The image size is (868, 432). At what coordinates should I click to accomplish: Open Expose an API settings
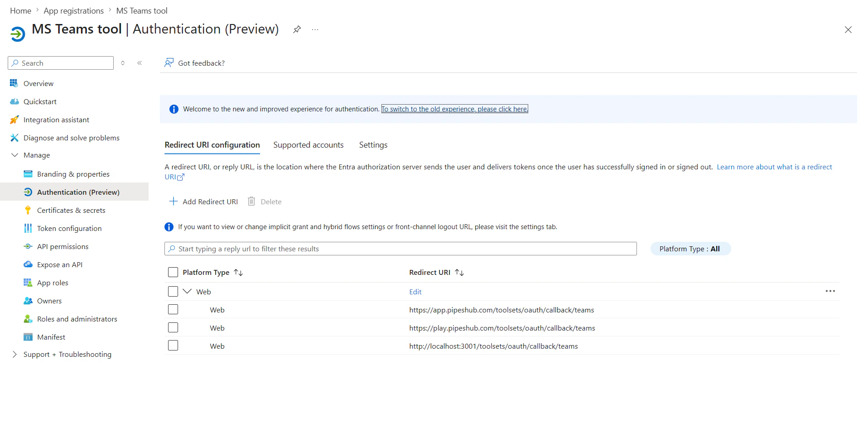click(59, 264)
